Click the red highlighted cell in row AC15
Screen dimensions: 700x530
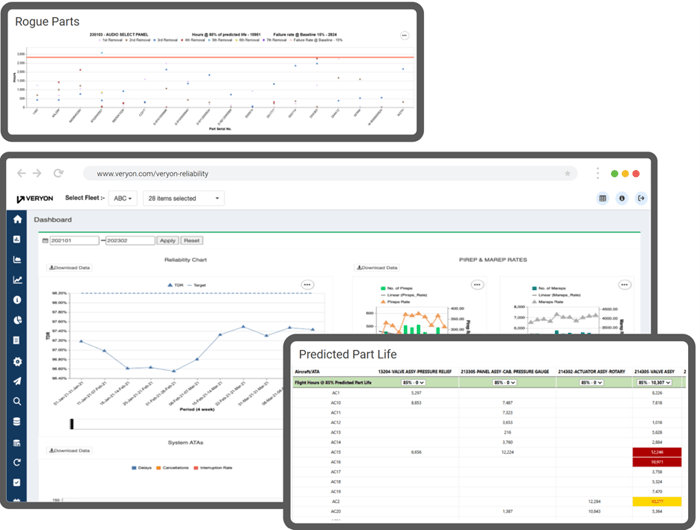pyautogui.click(x=657, y=452)
